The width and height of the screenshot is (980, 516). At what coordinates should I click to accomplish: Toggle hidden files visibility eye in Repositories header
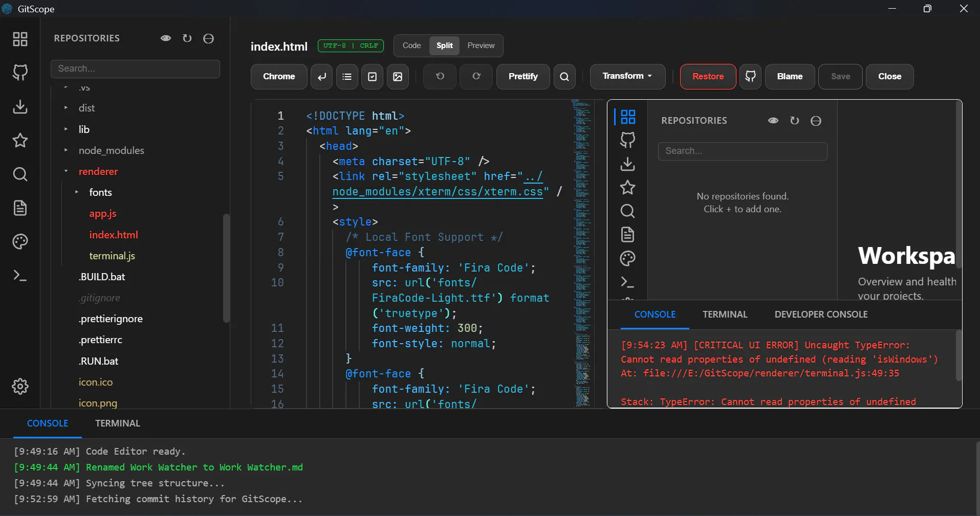click(x=166, y=38)
